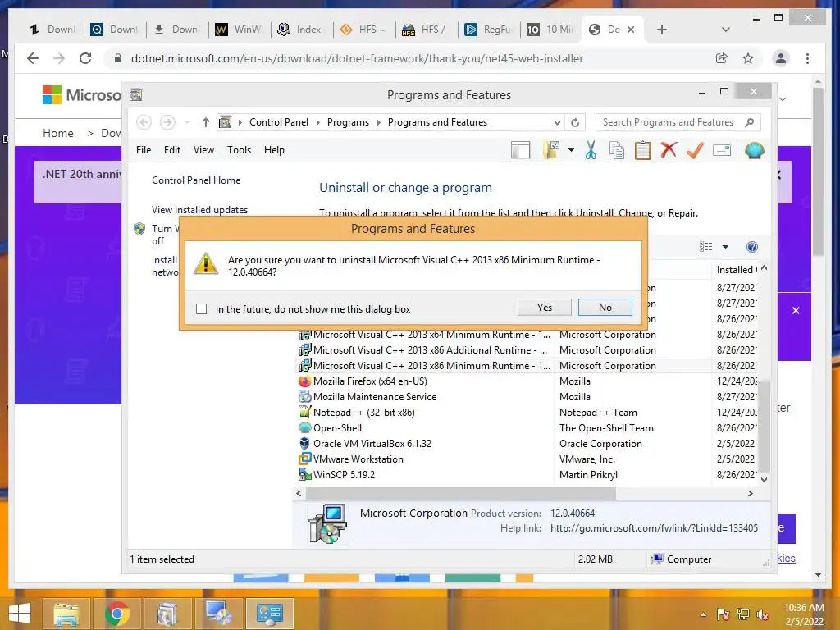
Task: Click muted volume icon in system tray
Action: 762,614
